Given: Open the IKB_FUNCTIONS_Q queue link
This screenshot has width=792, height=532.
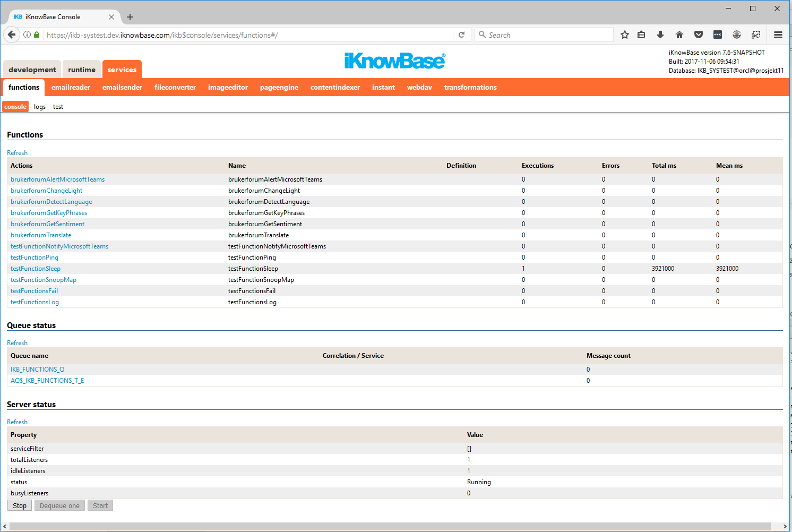Looking at the screenshot, I should (x=37, y=370).
